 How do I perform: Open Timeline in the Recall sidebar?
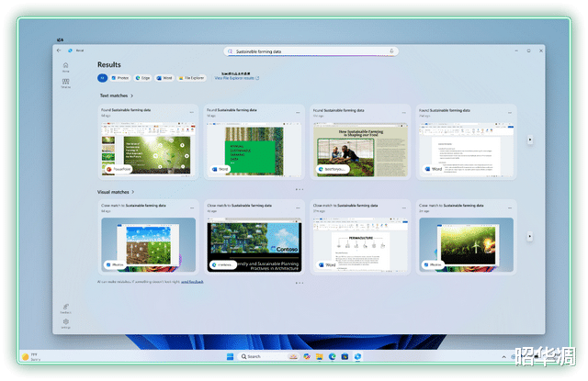click(65, 84)
